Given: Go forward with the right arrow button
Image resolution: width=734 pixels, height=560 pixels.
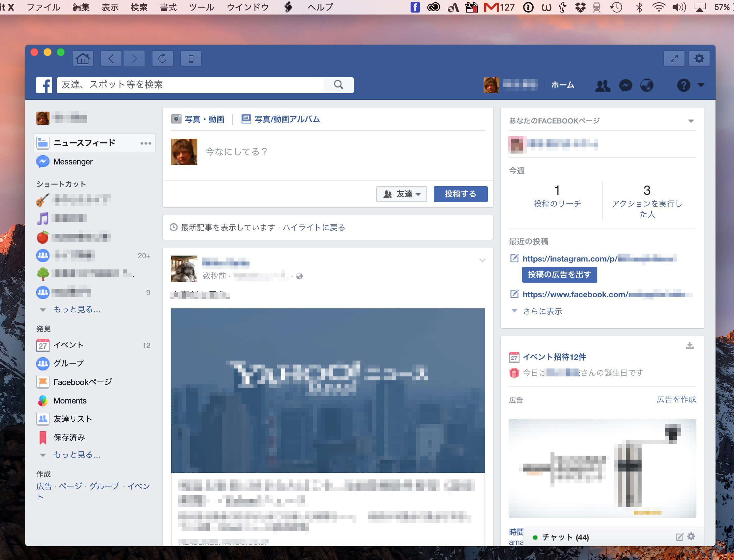Looking at the screenshot, I should click(134, 59).
